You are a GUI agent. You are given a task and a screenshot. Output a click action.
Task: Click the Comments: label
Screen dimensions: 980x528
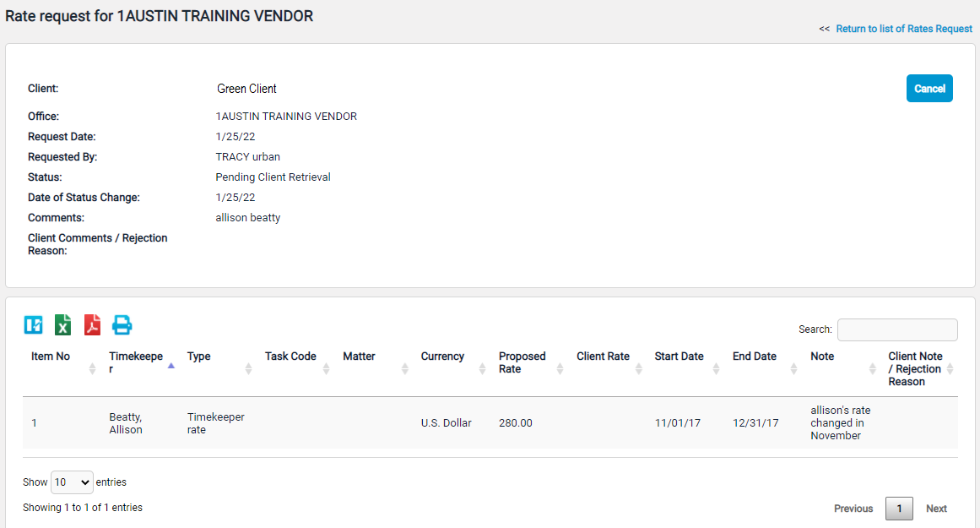click(x=57, y=218)
